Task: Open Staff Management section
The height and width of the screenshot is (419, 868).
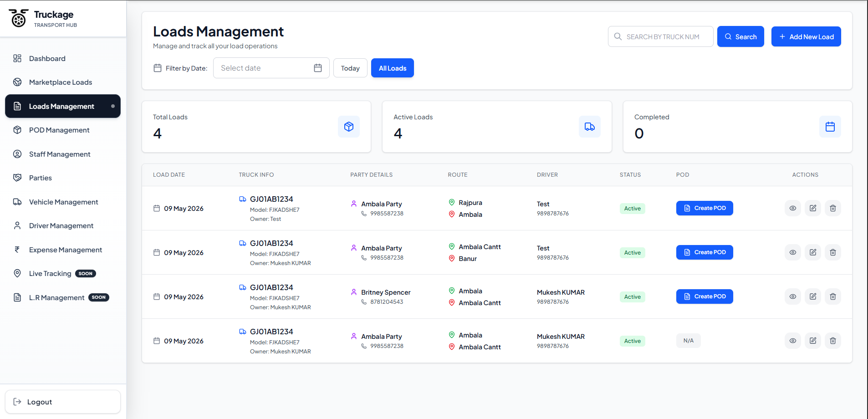Action: 63,154
